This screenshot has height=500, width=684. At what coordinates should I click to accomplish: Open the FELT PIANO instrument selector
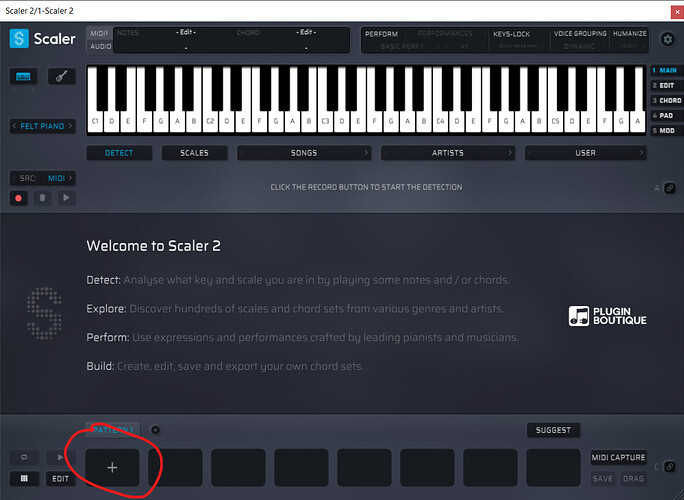click(x=42, y=126)
